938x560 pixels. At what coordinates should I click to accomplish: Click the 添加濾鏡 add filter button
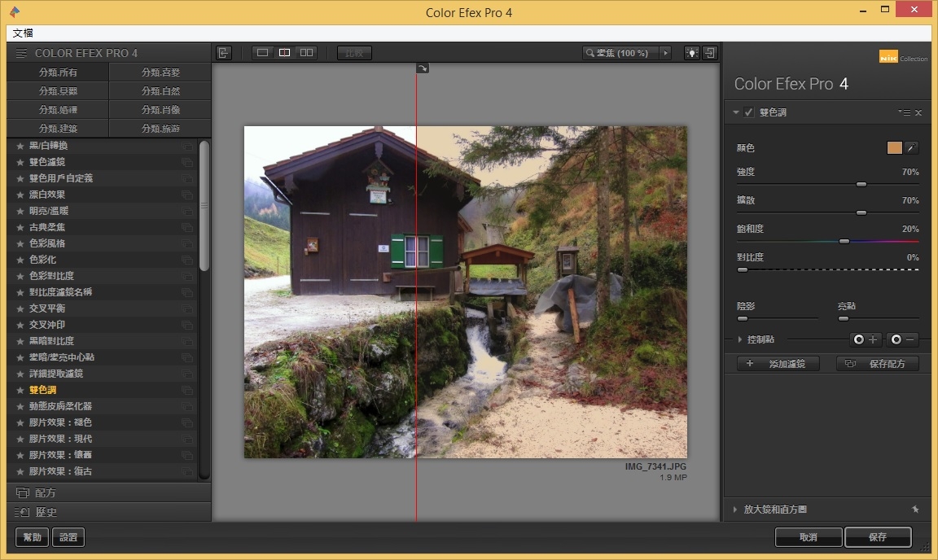(778, 363)
